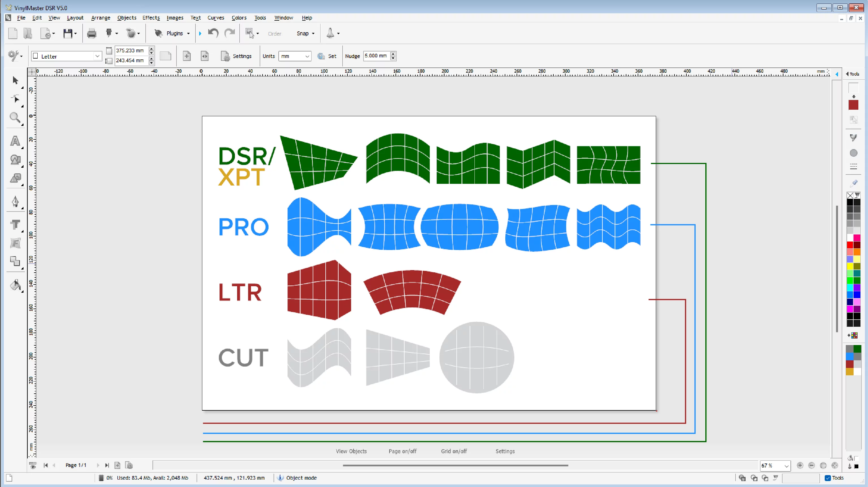Click the Nudge value field
Image resolution: width=868 pixels, height=487 pixels.
pyautogui.click(x=377, y=56)
